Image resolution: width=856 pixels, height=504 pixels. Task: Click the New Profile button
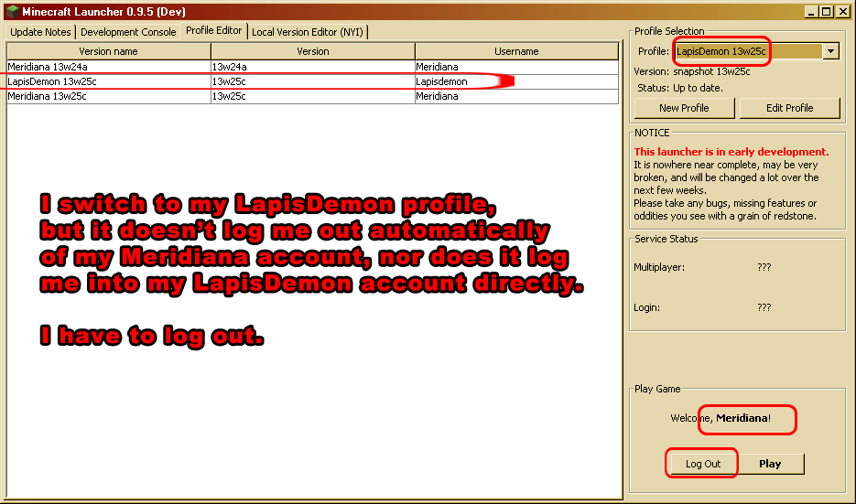[x=684, y=108]
